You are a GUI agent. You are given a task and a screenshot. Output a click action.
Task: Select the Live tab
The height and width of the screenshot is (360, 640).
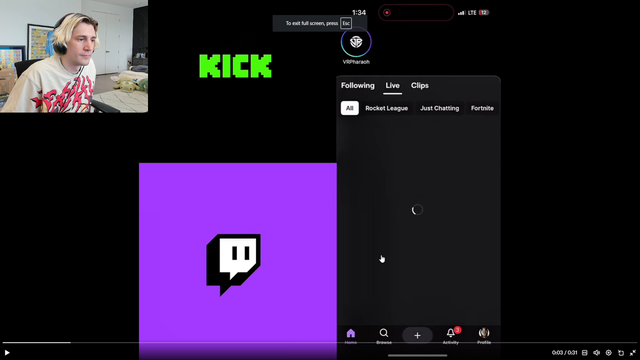click(392, 86)
